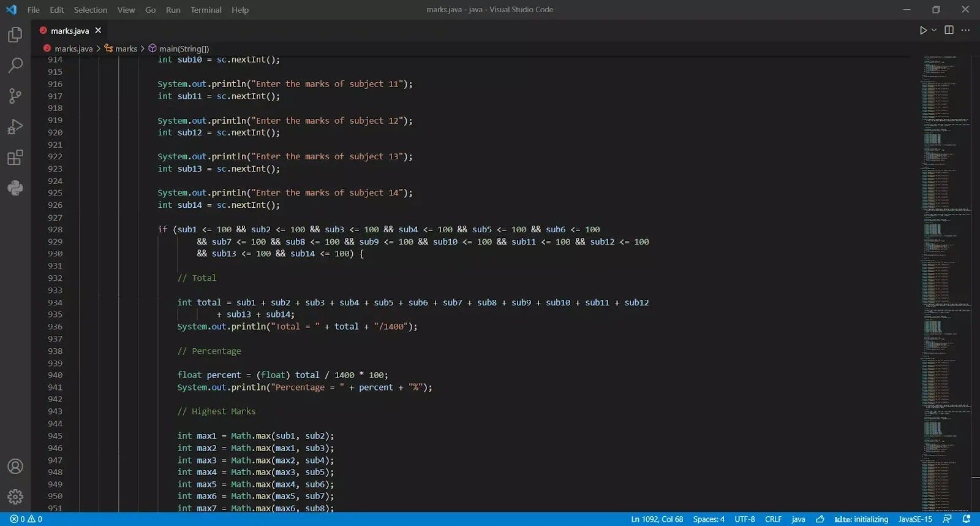Screen dimensions: 980x526
Task: Open the editor More Actions ellipsis menu
Action: point(966,30)
